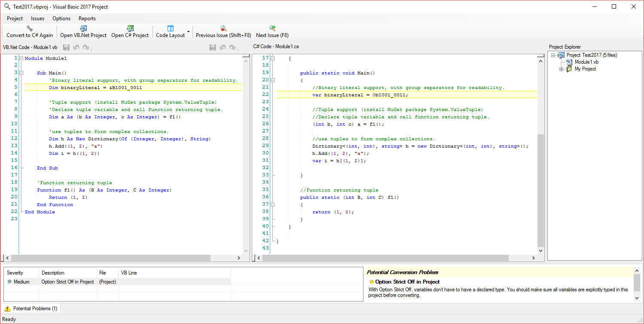Go to Previous Issue (Shift+F8)
644x324 pixels.
point(223,32)
